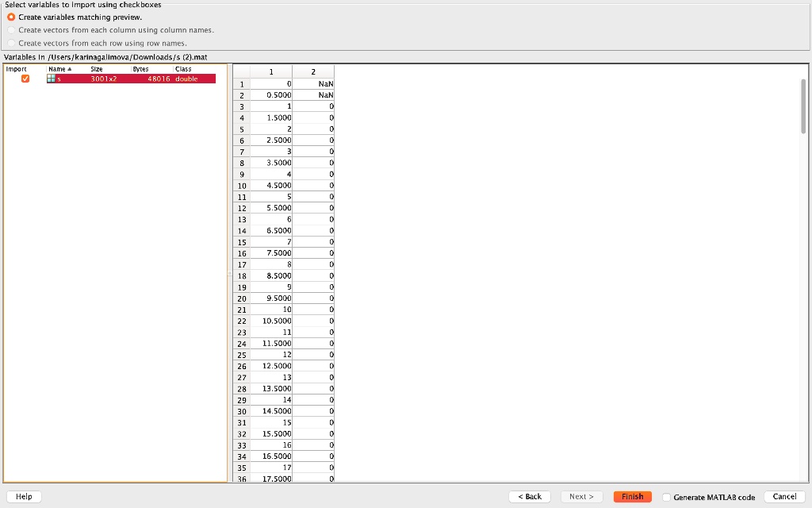Open Help for the import wizard

pos(24,496)
